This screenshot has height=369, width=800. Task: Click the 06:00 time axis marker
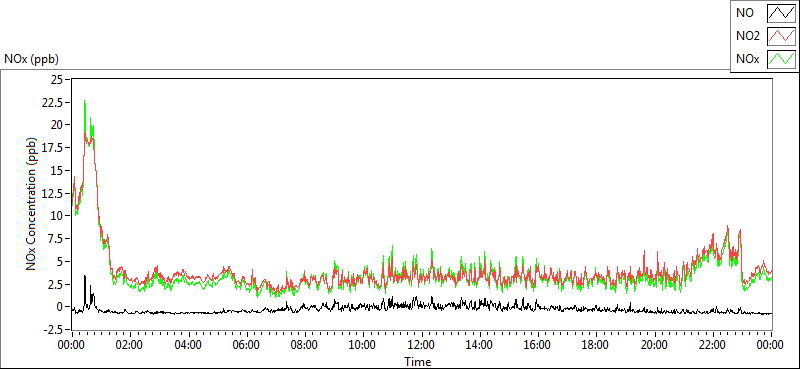point(246,345)
